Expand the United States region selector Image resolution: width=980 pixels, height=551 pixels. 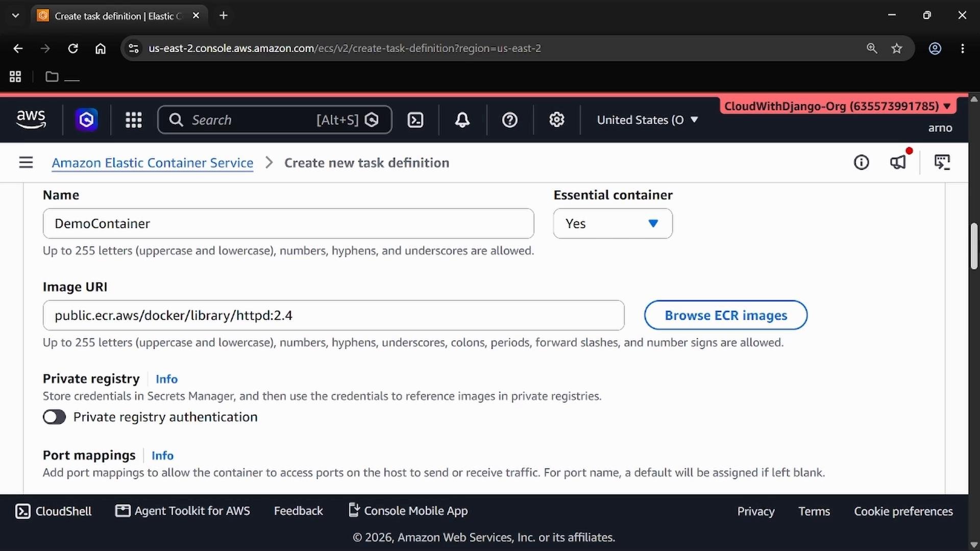(647, 120)
